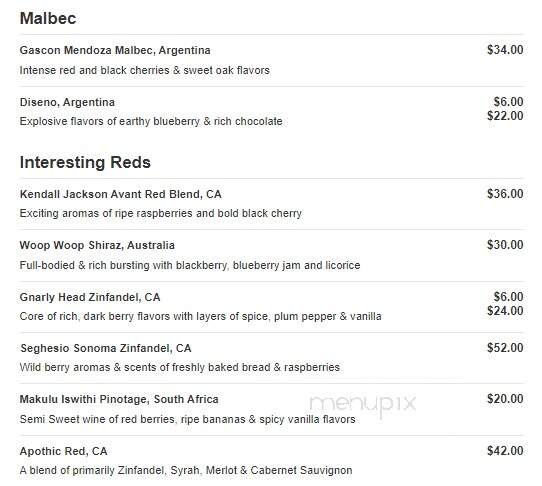Click the menupix watermark logo
Screen dimensions: 542x486
(x=363, y=404)
